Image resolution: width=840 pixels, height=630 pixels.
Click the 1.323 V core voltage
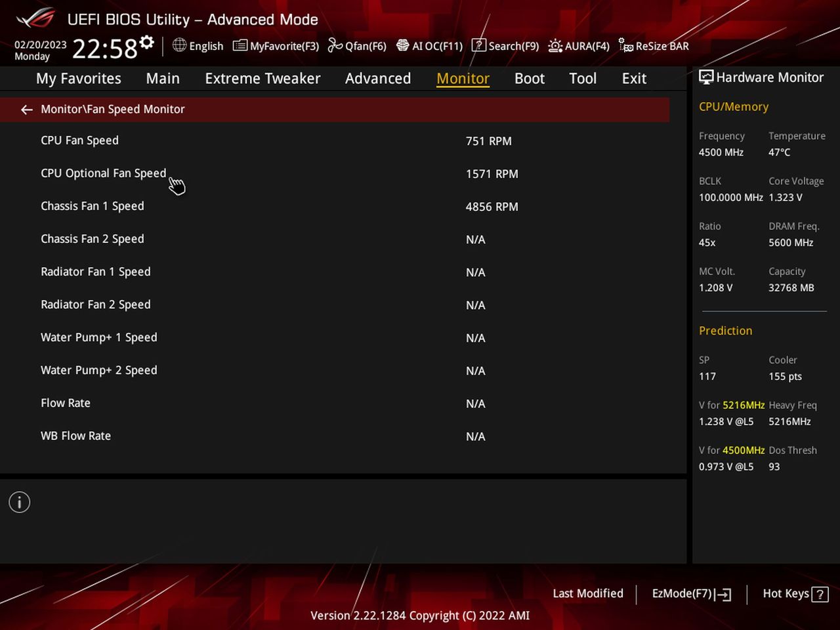click(786, 198)
